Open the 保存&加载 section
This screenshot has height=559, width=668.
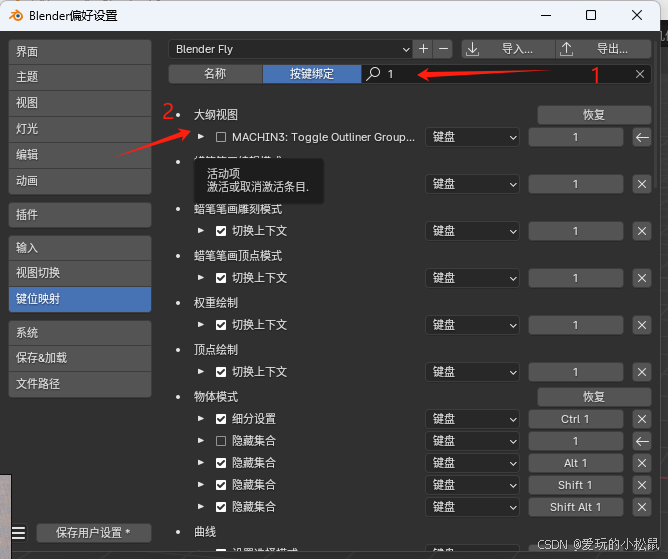pyautogui.click(x=80, y=358)
